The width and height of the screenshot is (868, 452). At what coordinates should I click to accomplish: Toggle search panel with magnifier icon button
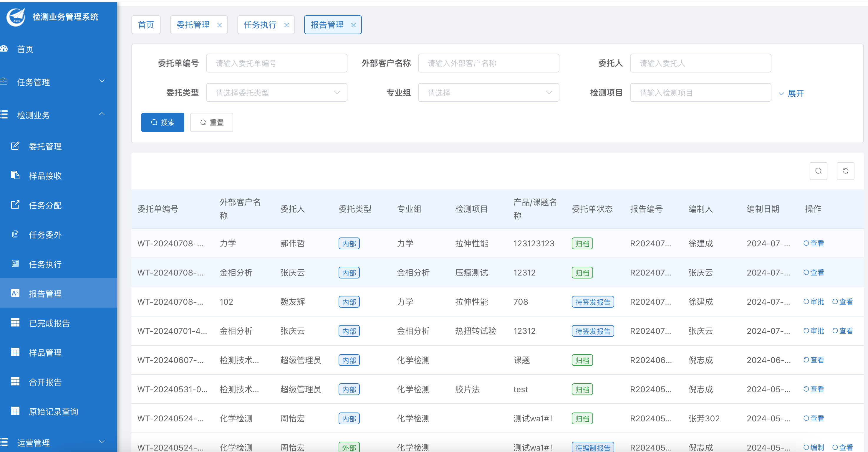click(818, 171)
